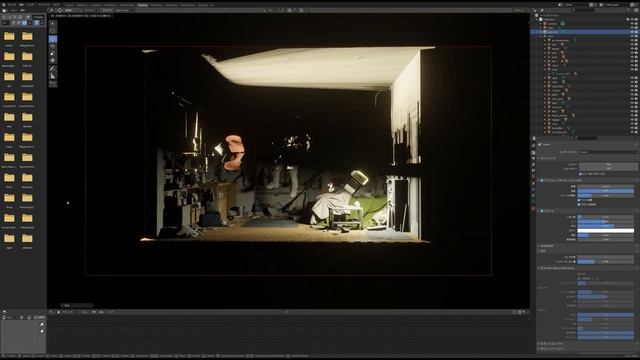Toggle eye visibility of highlighted outliner row
640x360 pixels.
[632, 32]
